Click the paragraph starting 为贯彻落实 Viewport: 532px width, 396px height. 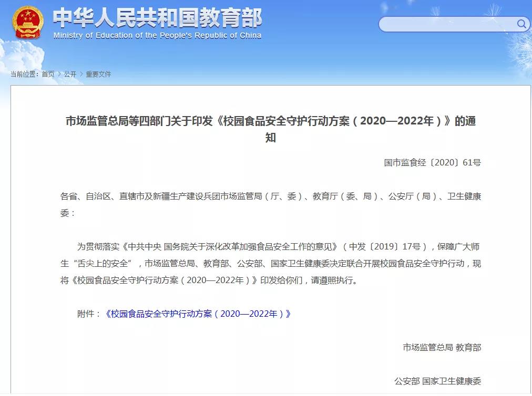pyautogui.click(x=271, y=264)
